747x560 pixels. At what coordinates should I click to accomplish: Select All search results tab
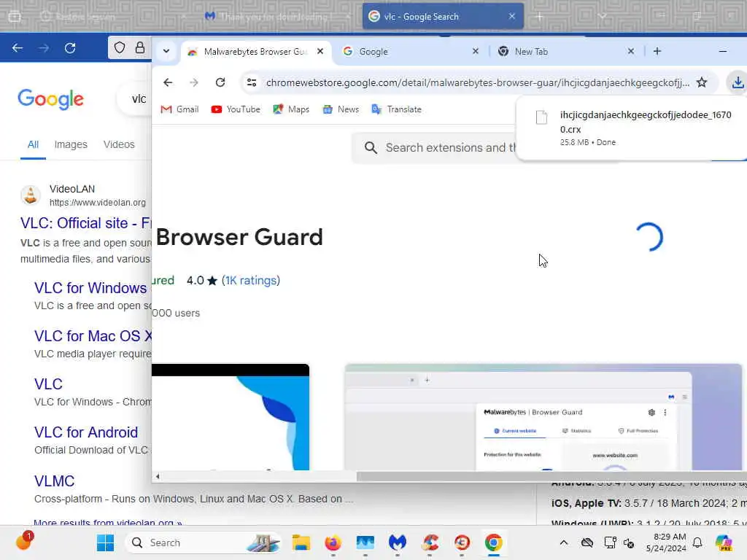(x=33, y=145)
